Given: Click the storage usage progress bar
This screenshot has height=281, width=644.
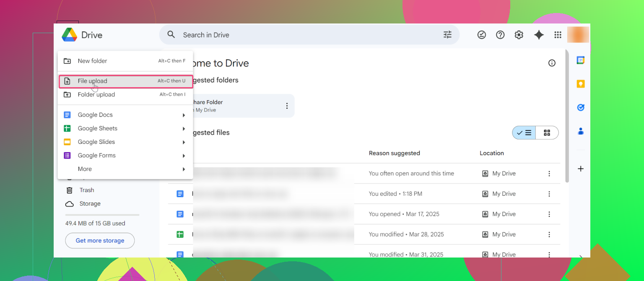Looking at the screenshot, I should point(102,215).
